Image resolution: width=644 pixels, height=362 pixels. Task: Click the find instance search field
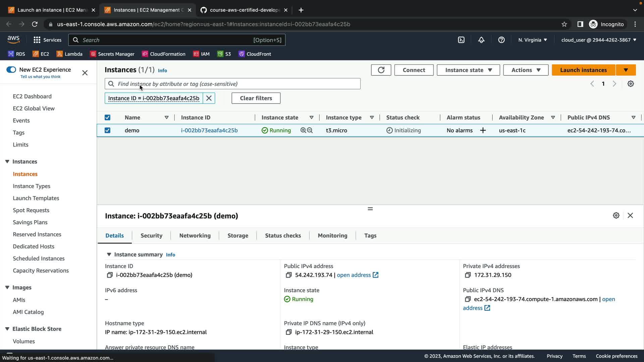click(235, 84)
